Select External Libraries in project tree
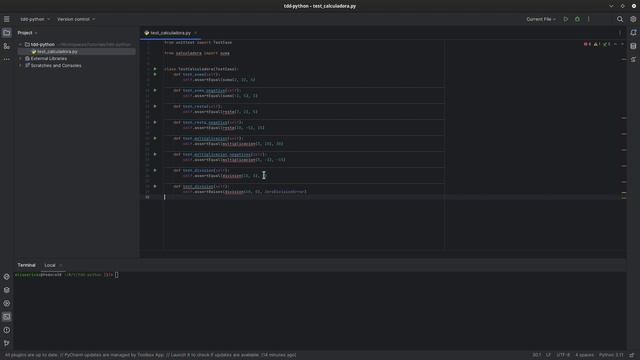Image resolution: width=640 pixels, height=360 pixels. 49,59
